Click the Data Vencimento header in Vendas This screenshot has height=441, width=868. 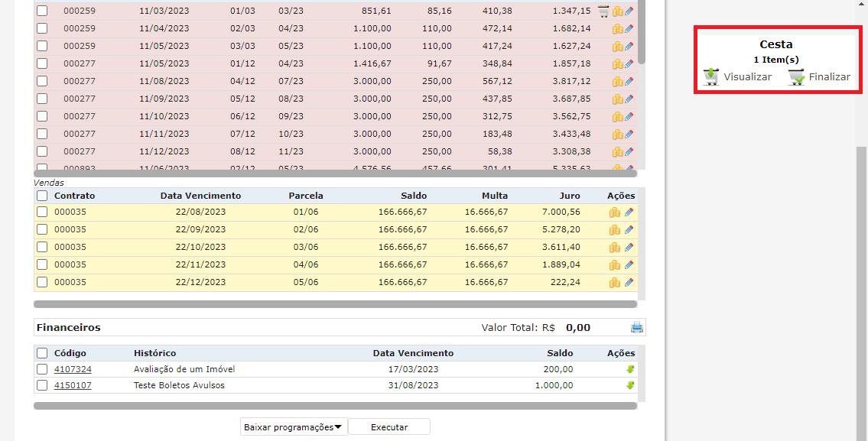(x=200, y=196)
